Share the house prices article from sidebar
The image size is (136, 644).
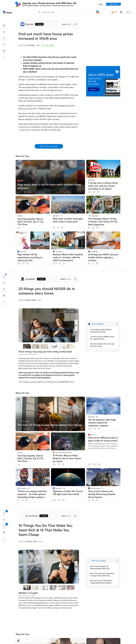coord(4,51)
